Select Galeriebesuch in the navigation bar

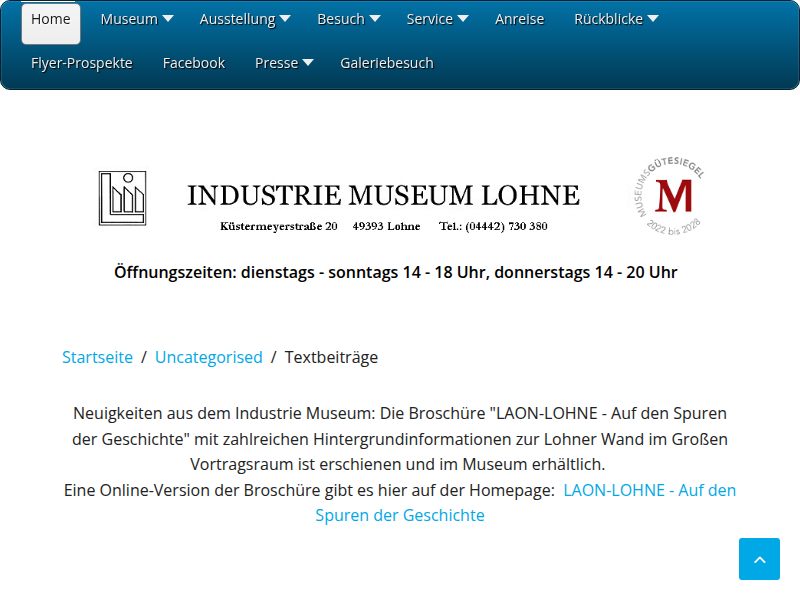(387, 63)
